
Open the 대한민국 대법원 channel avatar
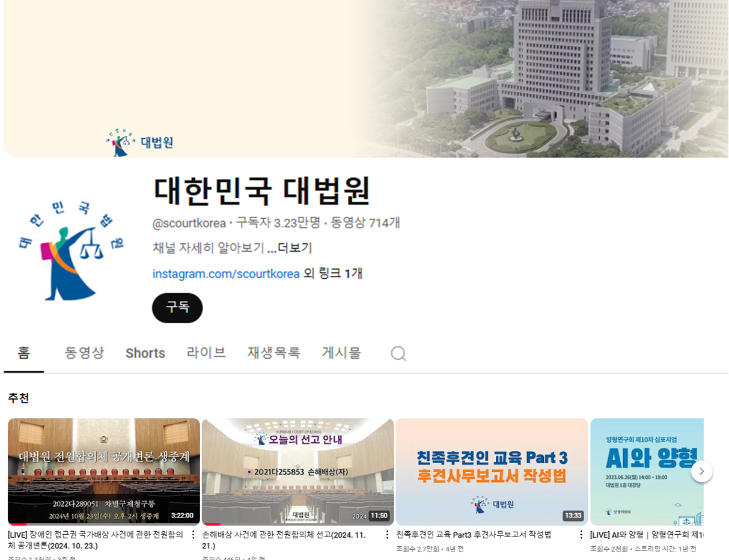[72, 250]
